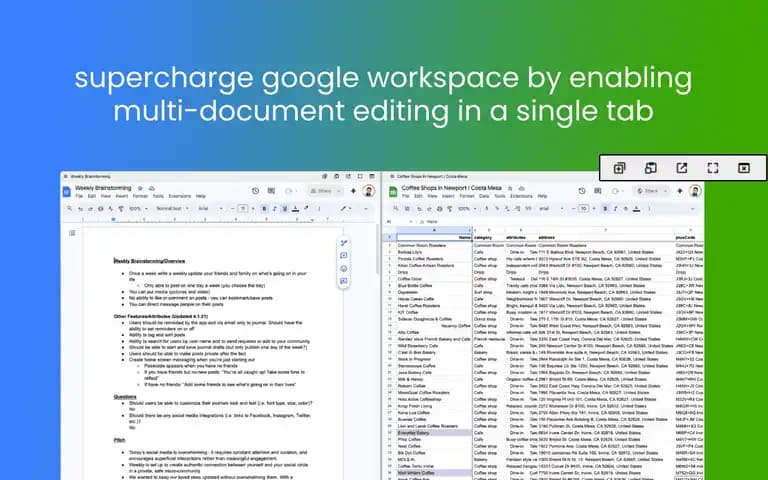Click the Gemini spark icon in Sheets pane

click(x=680, y=191)
